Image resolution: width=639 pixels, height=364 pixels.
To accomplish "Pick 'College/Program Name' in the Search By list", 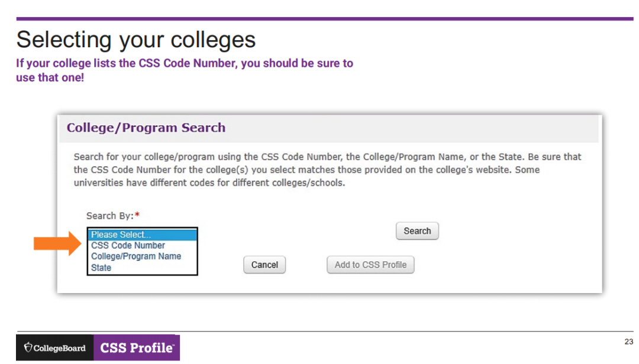I will click(136, 256).
